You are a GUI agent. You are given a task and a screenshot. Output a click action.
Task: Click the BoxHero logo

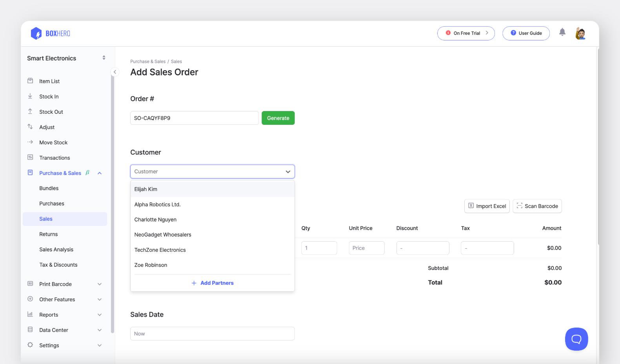(x=51, y=33)
